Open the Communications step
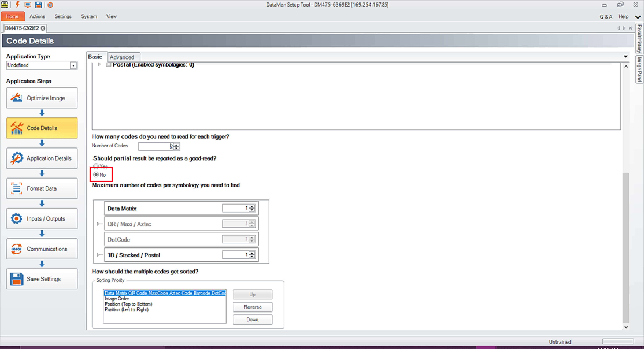The height and width of the screenshot is (349, 644). tap(42, 249)
